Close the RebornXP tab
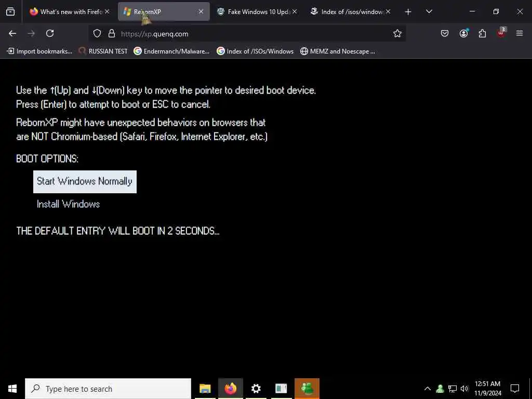 [201, 11]
